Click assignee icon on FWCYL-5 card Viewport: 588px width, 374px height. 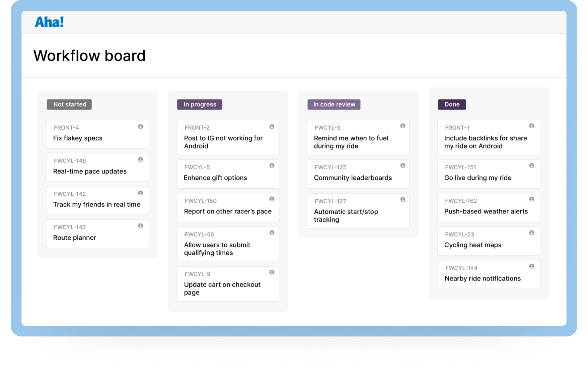[x=272, y=166]
